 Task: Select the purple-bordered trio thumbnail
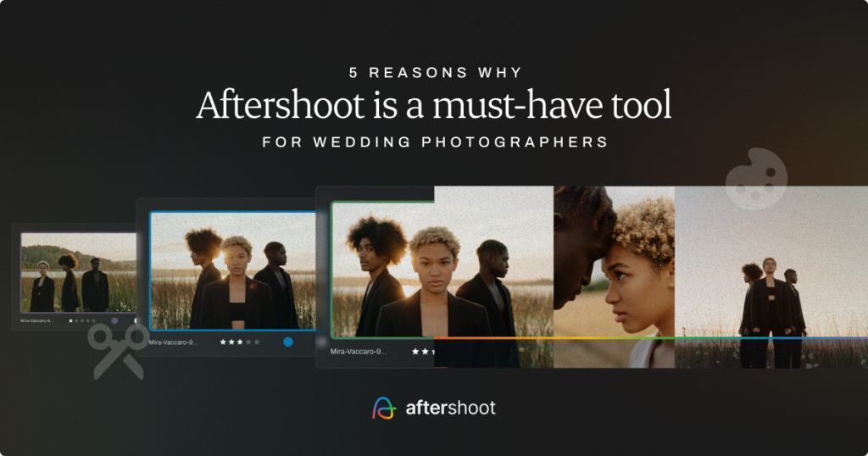(x=77, y=273)
